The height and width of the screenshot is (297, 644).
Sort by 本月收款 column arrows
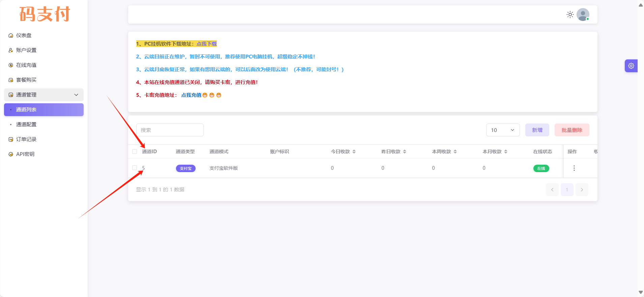tap(506, 152)
